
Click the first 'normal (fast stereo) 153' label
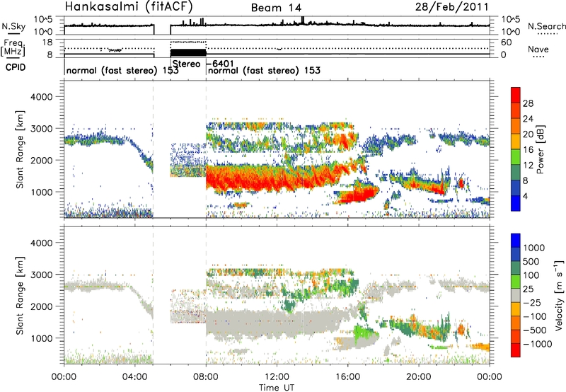[x=122, y=70]
